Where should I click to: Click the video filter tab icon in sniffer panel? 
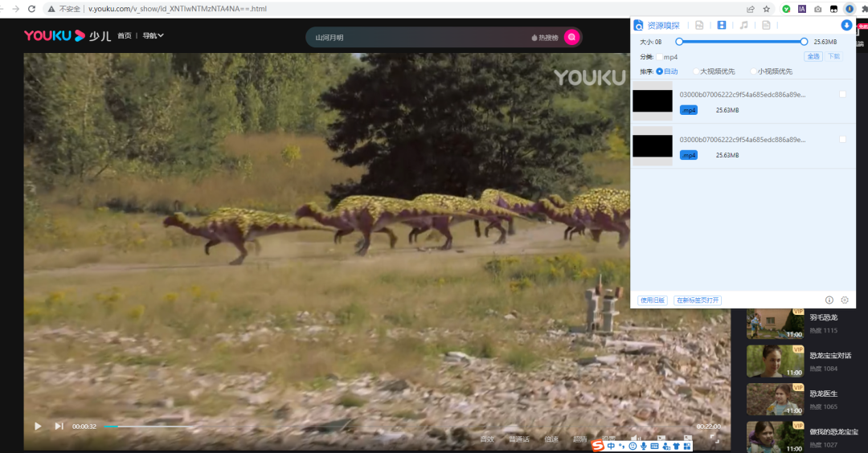click(722, 26)
